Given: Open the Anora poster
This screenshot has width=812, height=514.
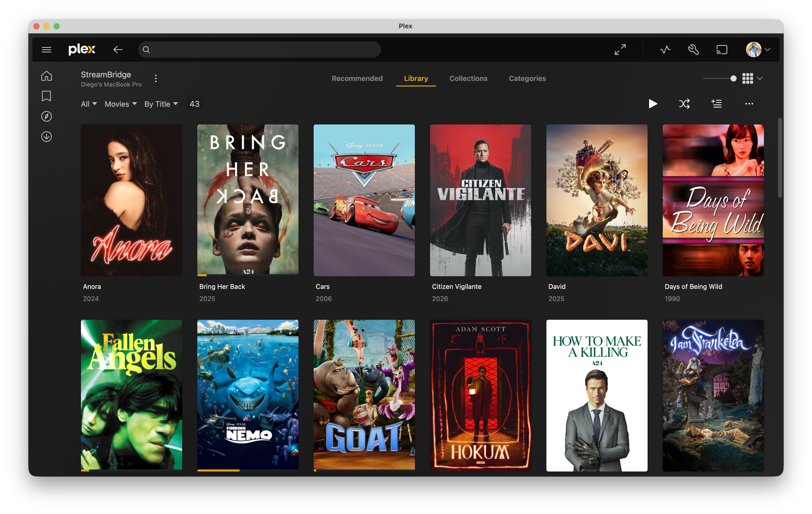Looking at the screenshot, I should tap(131, 200).
